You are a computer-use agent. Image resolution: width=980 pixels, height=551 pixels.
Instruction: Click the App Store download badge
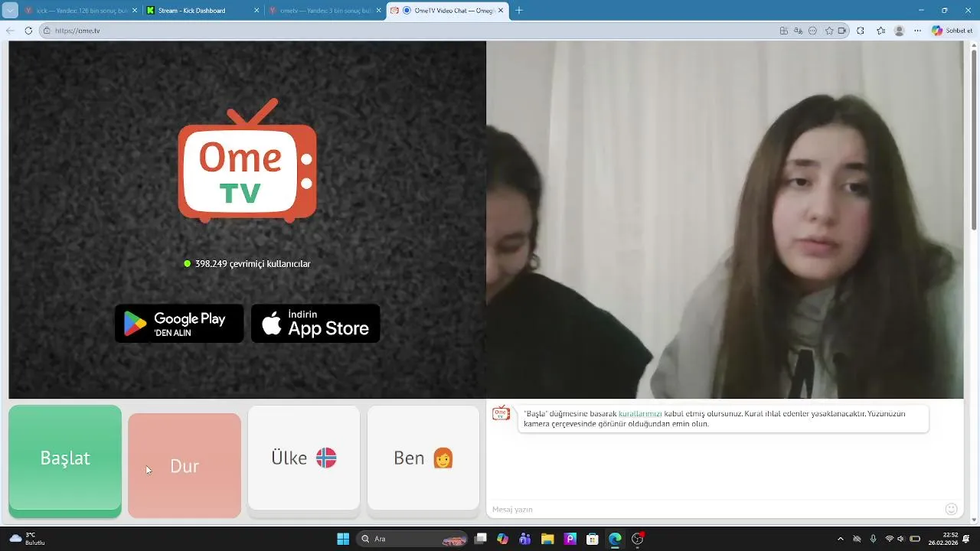[315, 324]
